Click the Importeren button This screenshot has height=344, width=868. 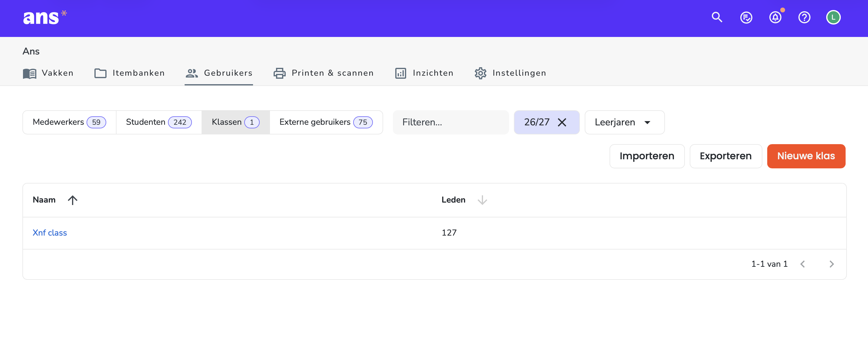click(x=647, y=156)
